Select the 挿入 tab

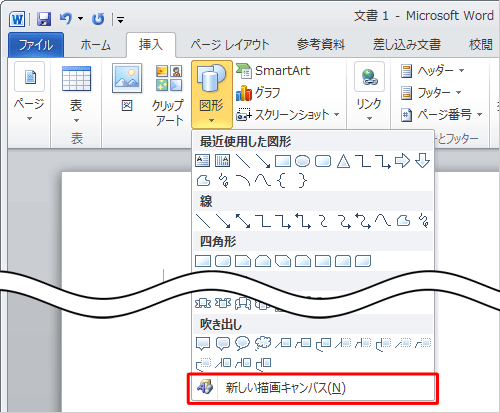click(x=151, y=45)
